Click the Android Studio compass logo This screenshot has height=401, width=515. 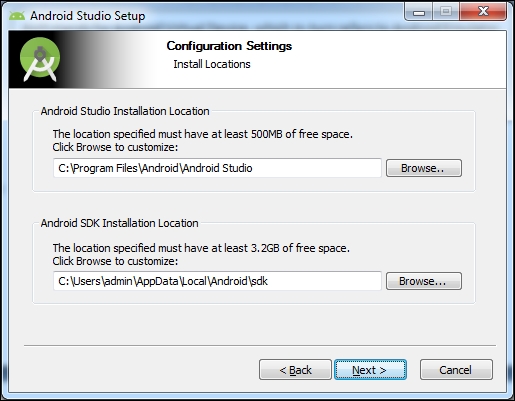tap(40, 59)
